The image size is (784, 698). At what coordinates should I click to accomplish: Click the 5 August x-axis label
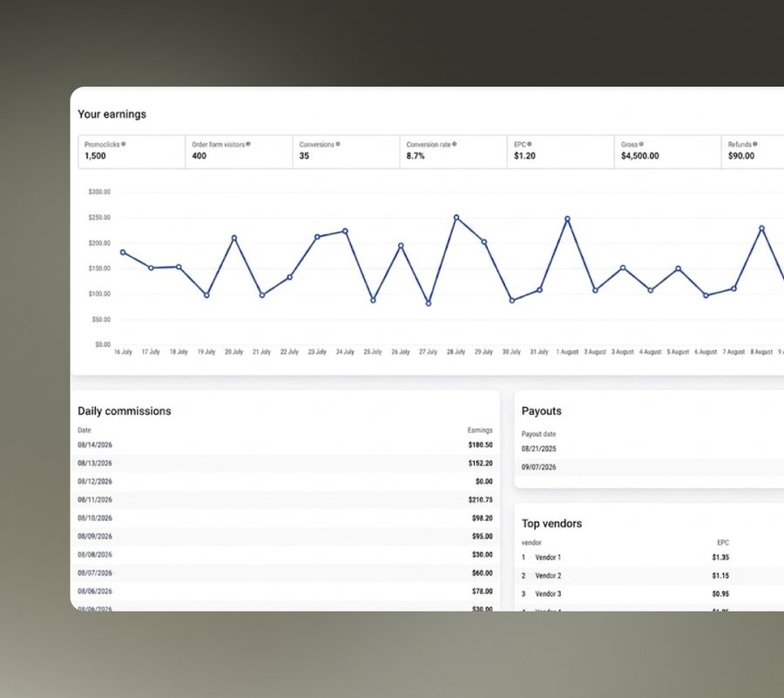coord(678,352)
